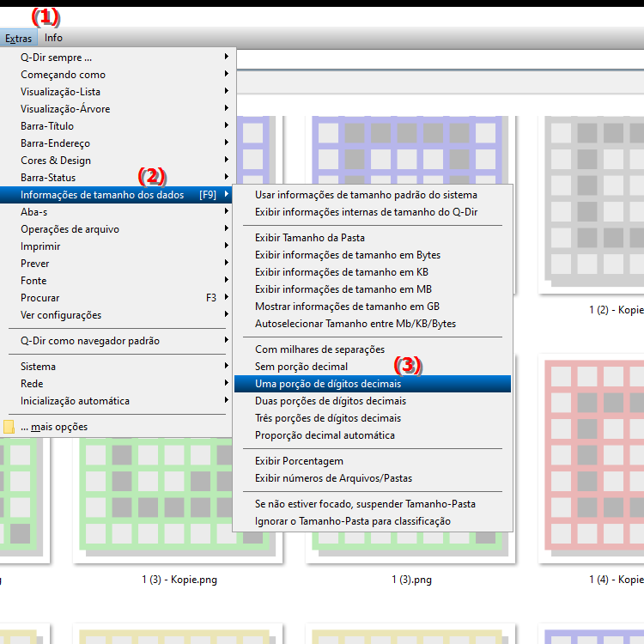Viewport: 644px width, 644px height.
Task: Expand the Barra-Status submenu
Action: coord(116,178)
